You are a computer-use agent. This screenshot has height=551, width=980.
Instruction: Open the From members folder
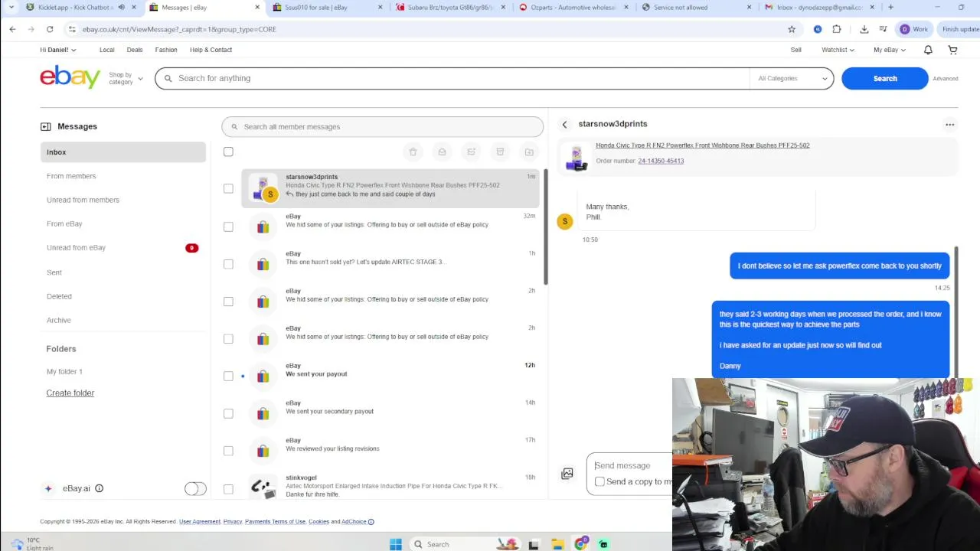point(71,176)
